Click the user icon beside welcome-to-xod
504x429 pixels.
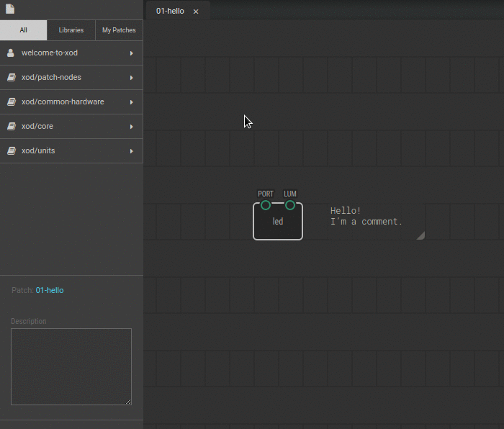tap(11, 53)
